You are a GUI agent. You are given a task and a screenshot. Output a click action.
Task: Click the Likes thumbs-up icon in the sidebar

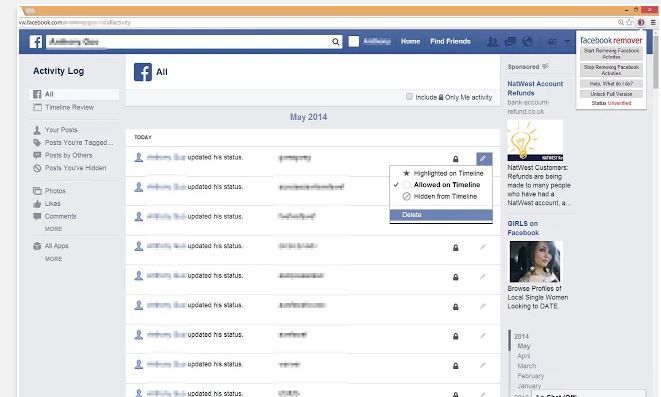37,204
